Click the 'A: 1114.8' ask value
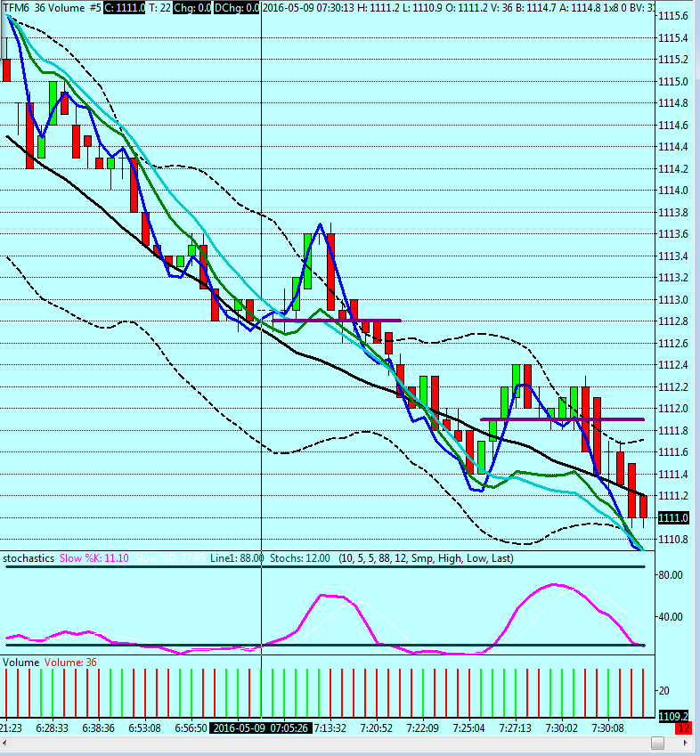 tap(582, 8)
